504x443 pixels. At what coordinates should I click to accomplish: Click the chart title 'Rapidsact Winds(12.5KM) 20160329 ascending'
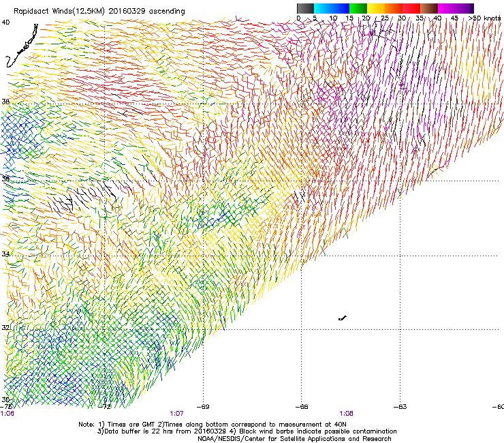(x=99, y=12)
